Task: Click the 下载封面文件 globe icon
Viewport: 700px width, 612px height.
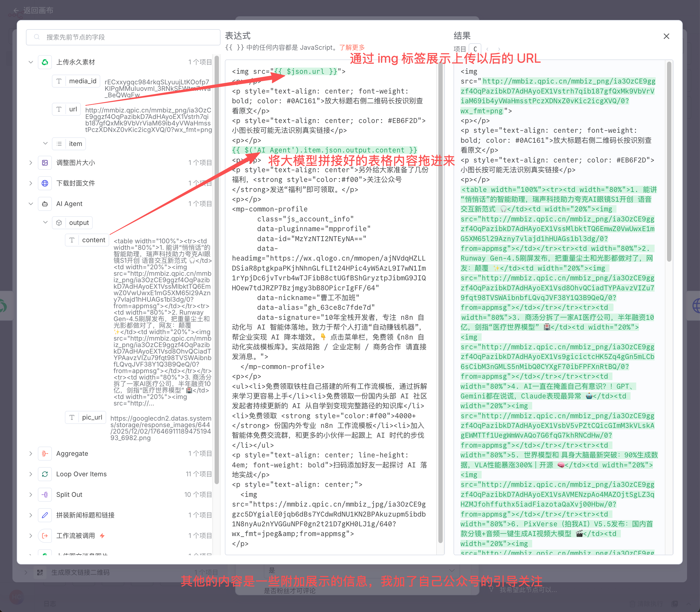Action: coord(45,183)
